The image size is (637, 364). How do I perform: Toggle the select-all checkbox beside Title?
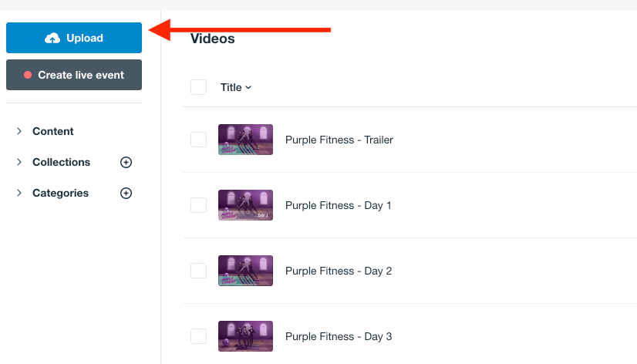pos(199,87)
